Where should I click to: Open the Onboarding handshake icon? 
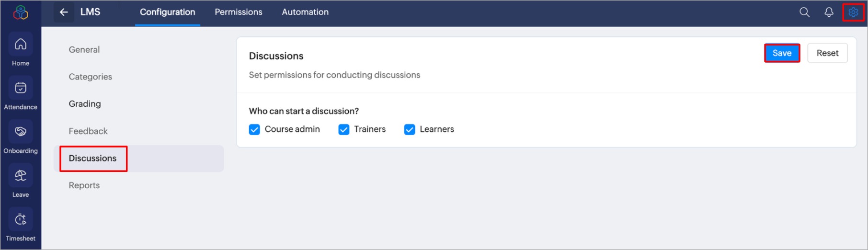pyautogui.click(x=21, y=132)
